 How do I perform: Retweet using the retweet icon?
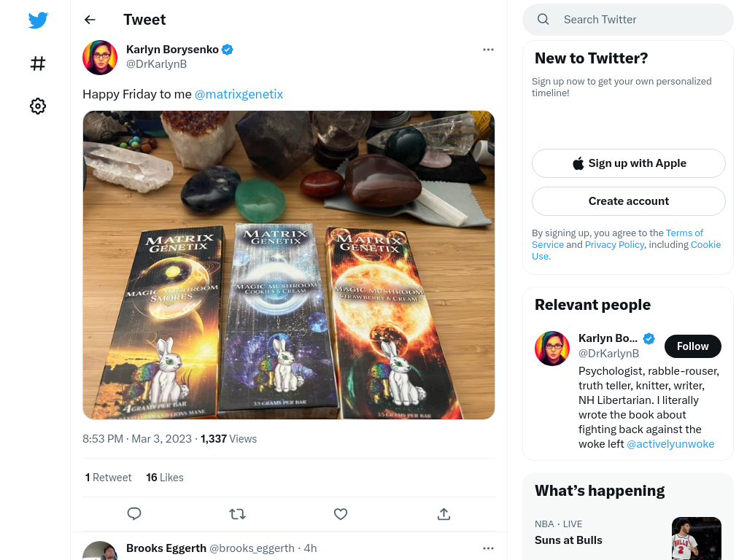[x=237, y=514]
